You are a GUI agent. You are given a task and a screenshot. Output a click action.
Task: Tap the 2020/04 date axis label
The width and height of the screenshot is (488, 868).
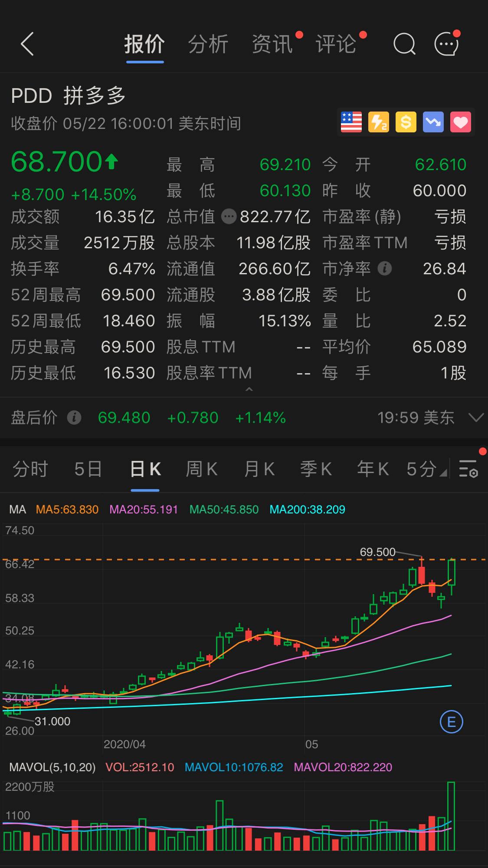pyautogui.click(x=124, y=744)
